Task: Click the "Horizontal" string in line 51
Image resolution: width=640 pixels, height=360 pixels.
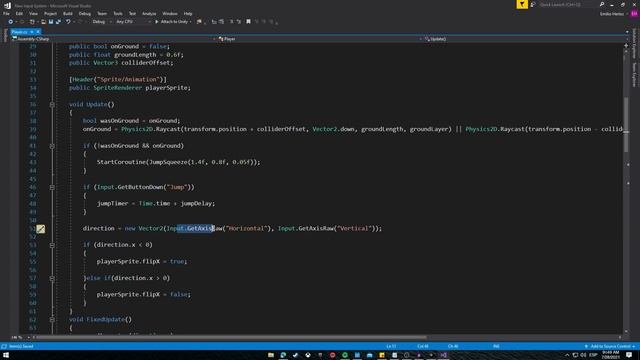Action: [x=247, y=229]
